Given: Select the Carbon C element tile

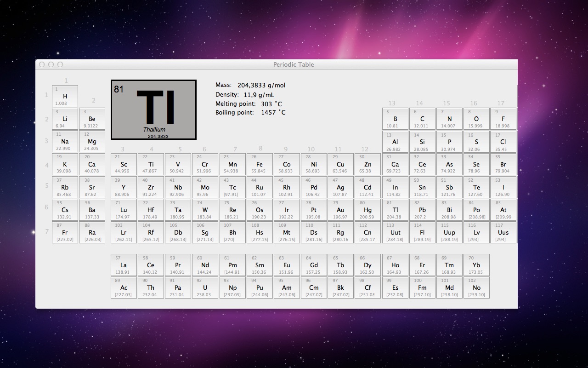Looking at the screenshot, I should coord(422,119).
